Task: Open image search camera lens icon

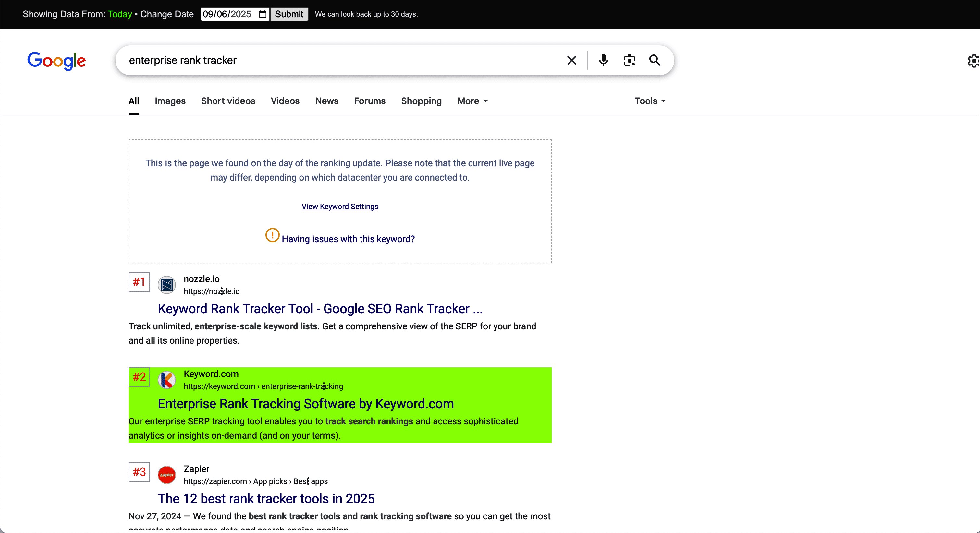Action: tap(629, 60)
